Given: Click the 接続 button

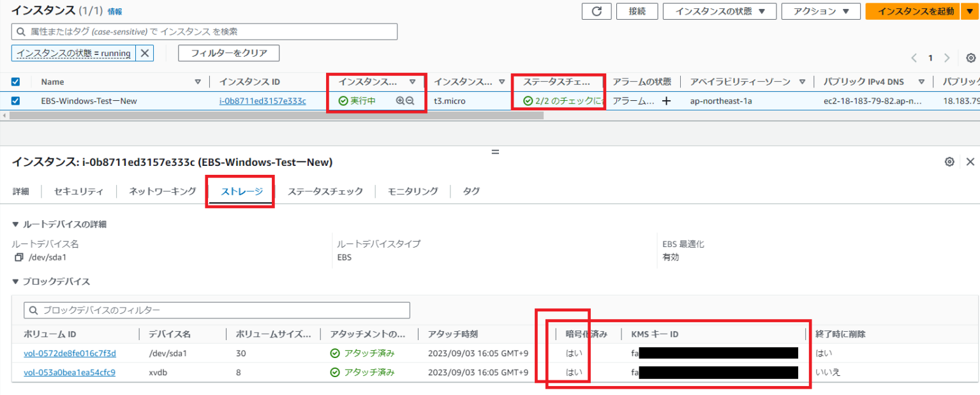Looking at the screenshot, I should click(x=637, y=11).
